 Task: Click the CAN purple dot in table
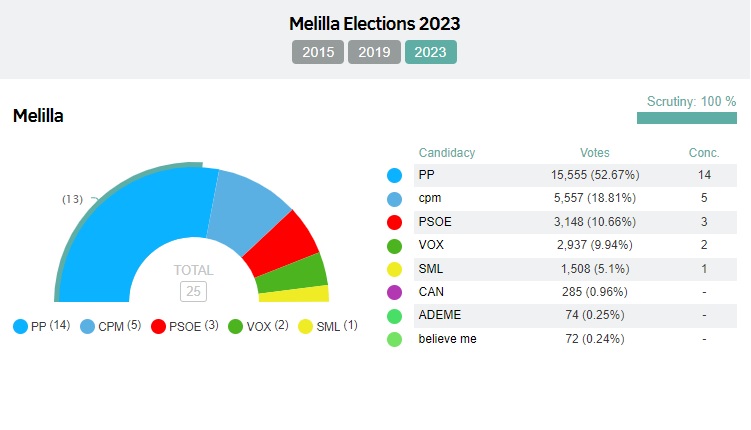coord(394,292)
